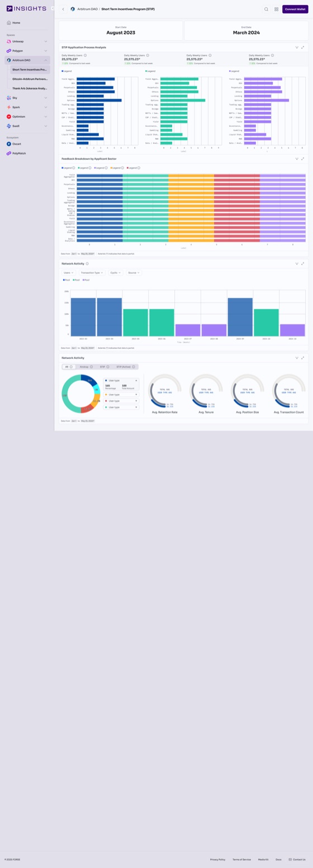Click the Arbitrum icon in the breadcrumb
Image resolution: width=313 pixels, height=868 pixels.
(x=73, y=9)
